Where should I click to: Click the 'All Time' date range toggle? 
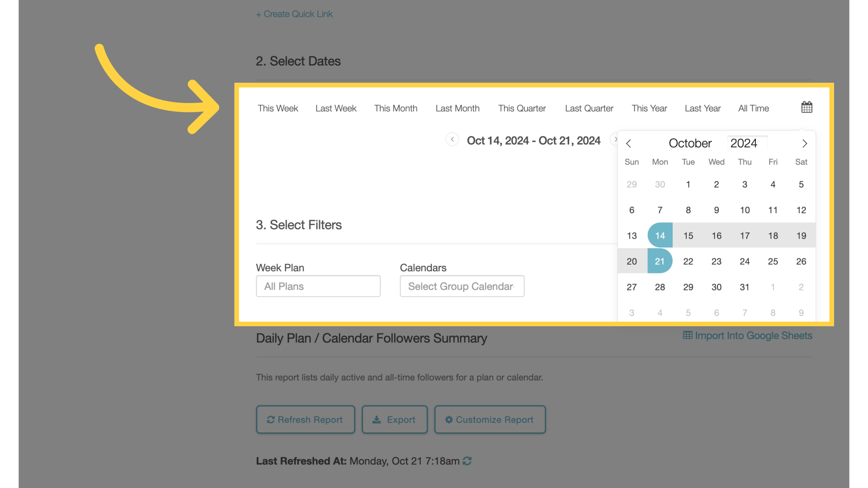[754, 108]
